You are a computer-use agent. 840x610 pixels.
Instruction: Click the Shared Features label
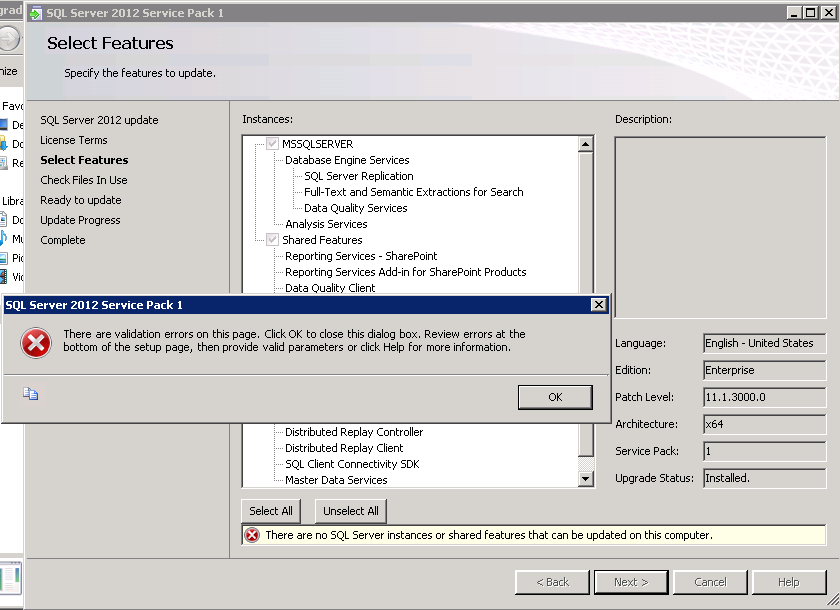click(322, 240)
